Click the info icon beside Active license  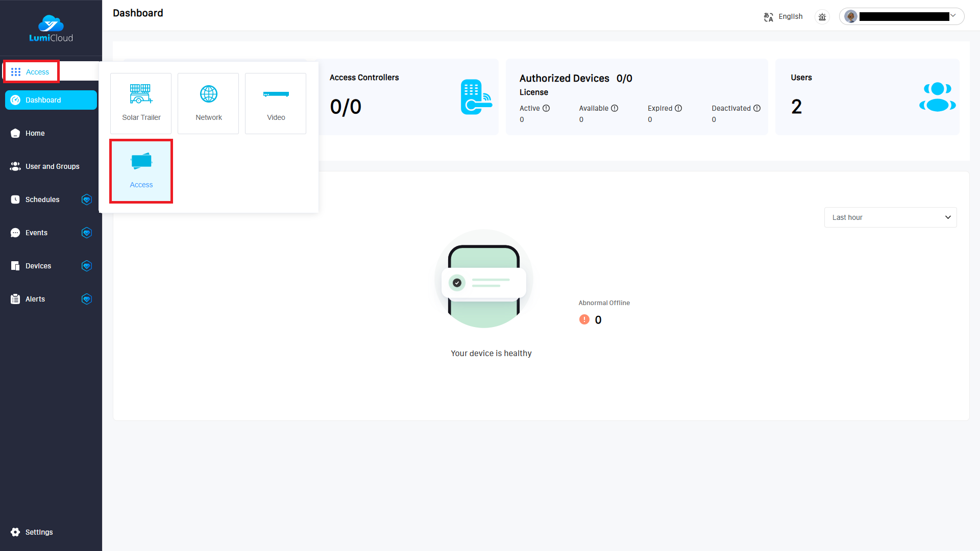point(546,108)
